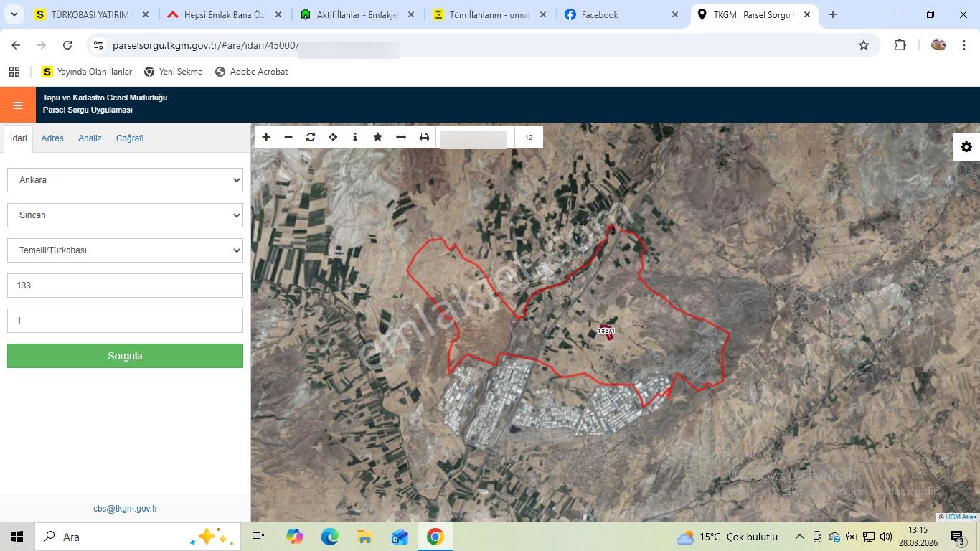Screen dimensions: 980x551
Task: Switch to the Facebook browser tab
Action: coord(621,14)
